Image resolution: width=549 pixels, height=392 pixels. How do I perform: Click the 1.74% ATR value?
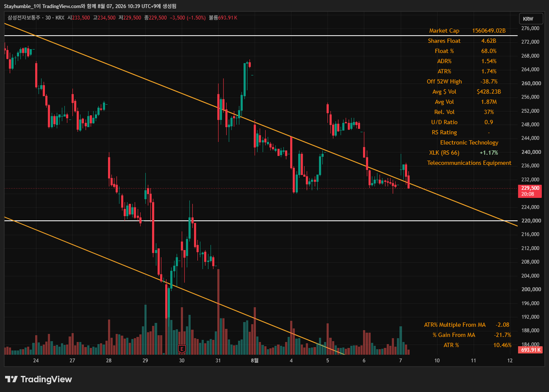pyautogui.click(x=489, y=71)
